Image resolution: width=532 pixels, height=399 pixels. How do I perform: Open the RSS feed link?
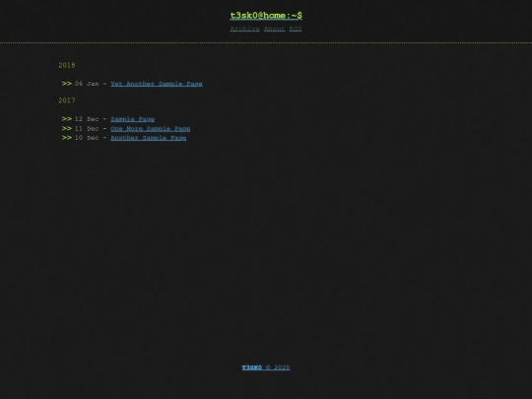click(296, 29)
